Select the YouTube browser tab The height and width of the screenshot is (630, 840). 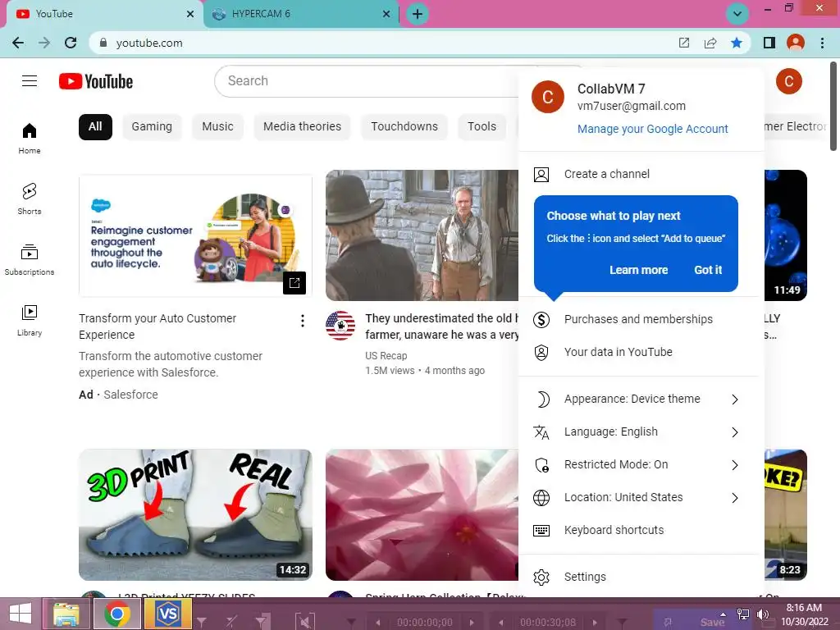point(104,14)
